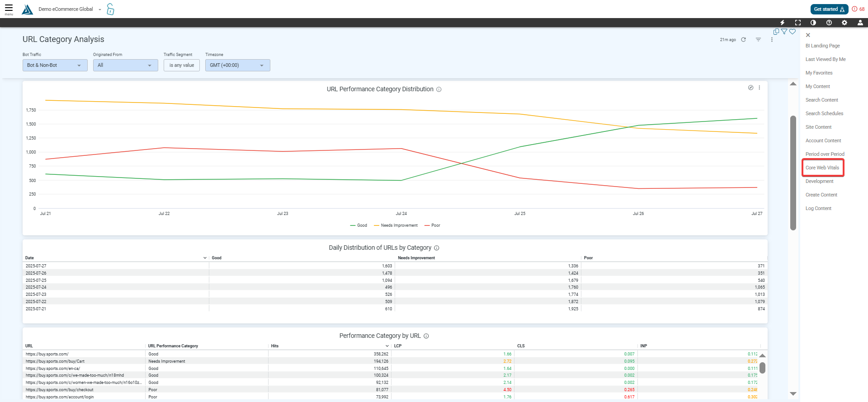868x402 pixels.
Task: Expand the Timezone GMT dropdown
Action: tap(237, 65)
